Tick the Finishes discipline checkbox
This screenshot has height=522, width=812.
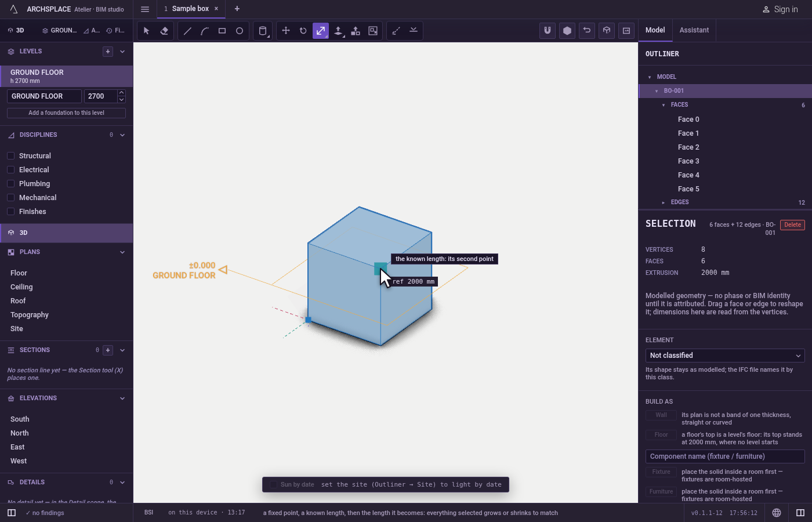tap(11, 212)
